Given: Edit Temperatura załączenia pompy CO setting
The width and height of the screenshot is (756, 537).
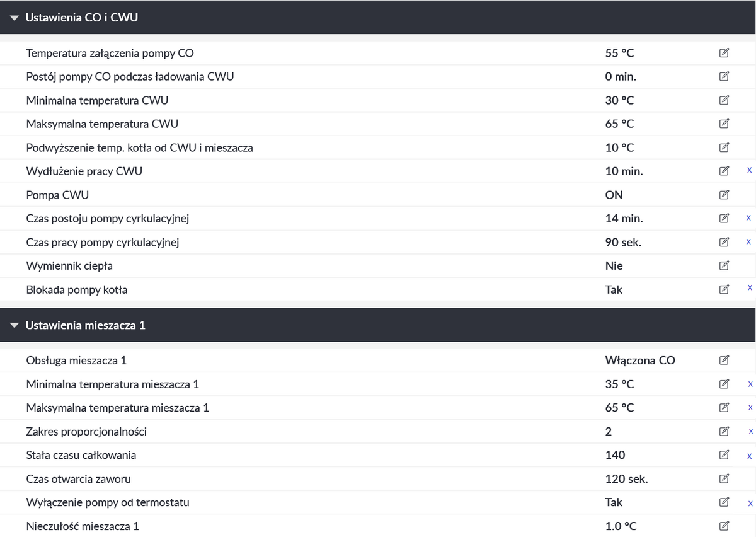Looking at the screenshot, I should [724, 53].
